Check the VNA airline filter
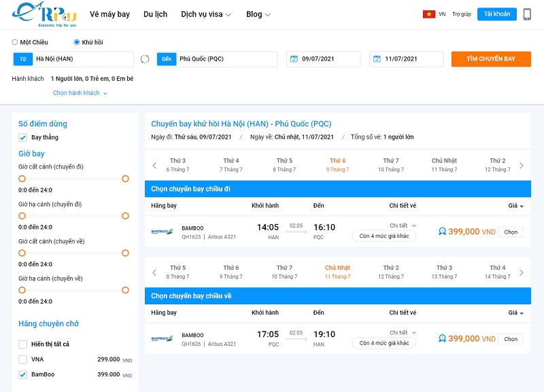 coord(23,359)
